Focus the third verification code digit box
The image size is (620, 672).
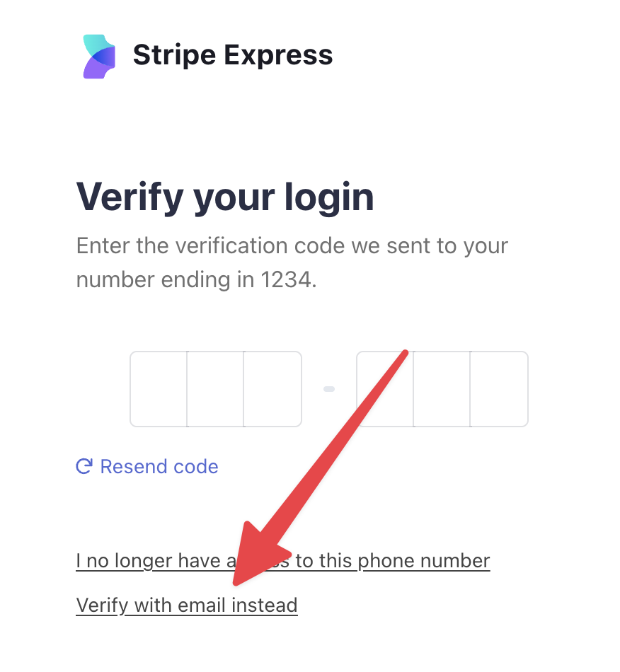pos(272,389)
